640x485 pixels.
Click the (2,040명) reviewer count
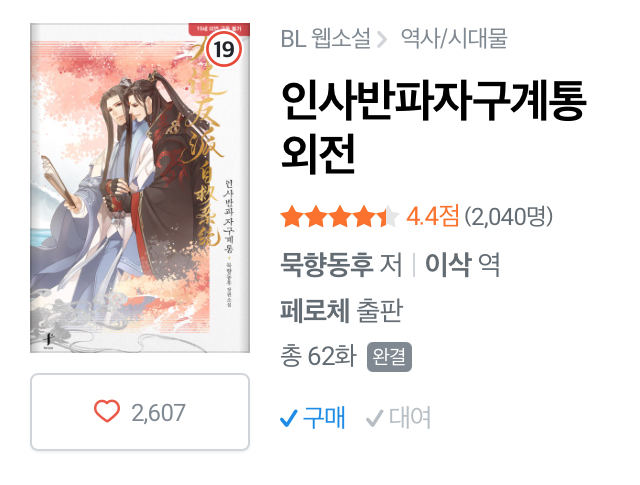coord(509,216)
